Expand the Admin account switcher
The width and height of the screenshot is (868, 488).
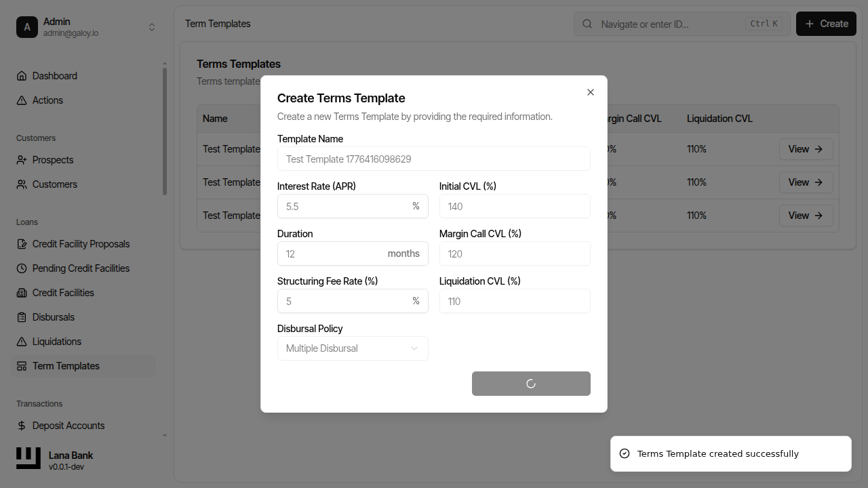pos(152,26)
